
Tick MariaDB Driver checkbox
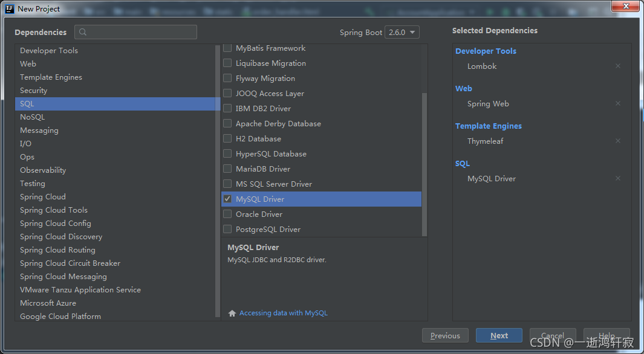tap(227, 169)
